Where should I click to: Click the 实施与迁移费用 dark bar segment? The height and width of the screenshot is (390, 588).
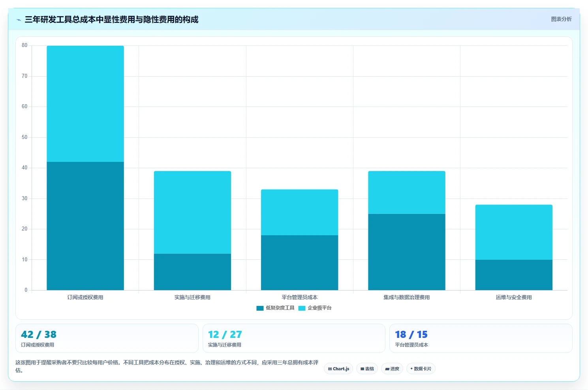click(x=192, y=272)
